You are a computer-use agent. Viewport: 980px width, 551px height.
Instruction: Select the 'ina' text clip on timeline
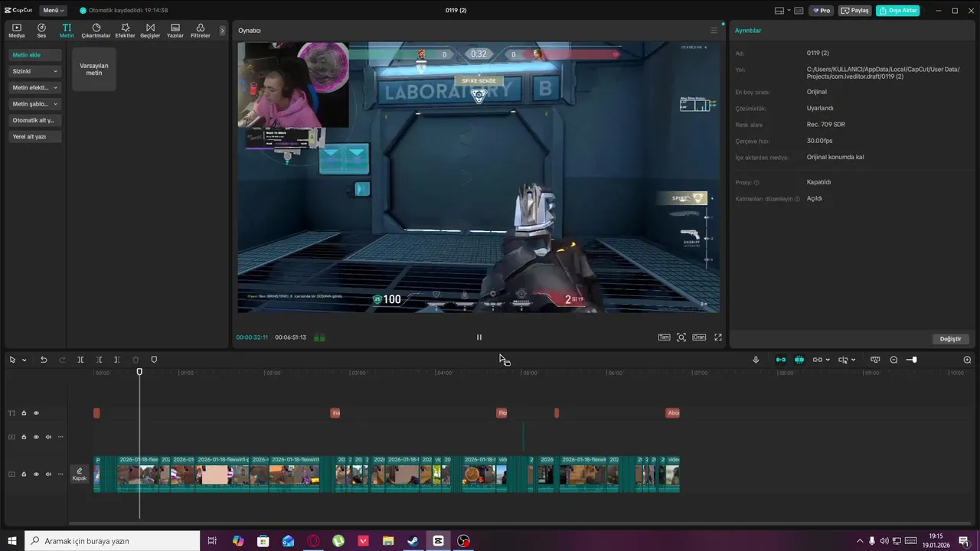coord(335,413)
